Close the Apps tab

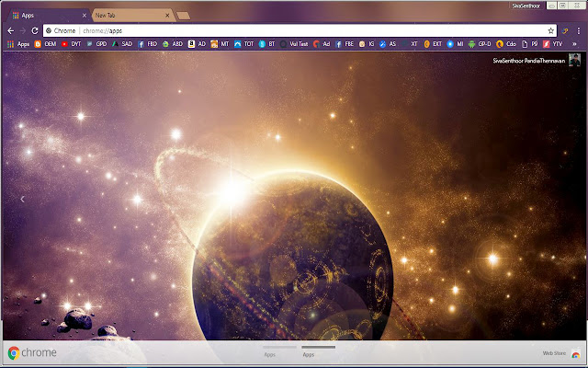pos(85,16)
